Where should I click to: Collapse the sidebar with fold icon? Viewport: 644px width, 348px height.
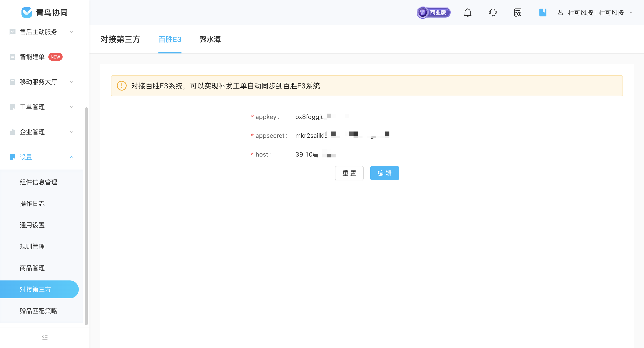(x=45, y=338)
